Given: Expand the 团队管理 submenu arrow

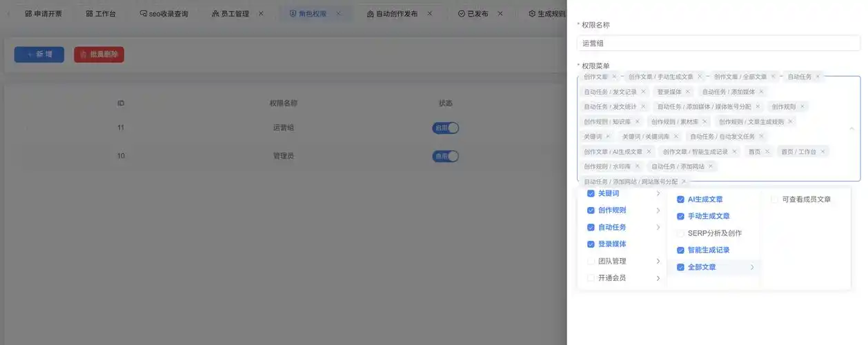Looking at the screenshot, I should click(x=658, y=262).
